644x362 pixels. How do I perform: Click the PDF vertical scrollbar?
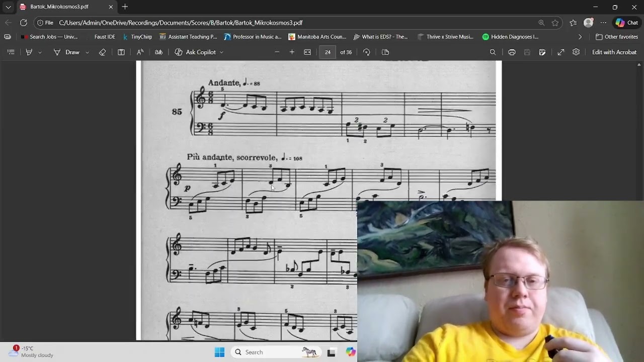click(x=639, y=201)
